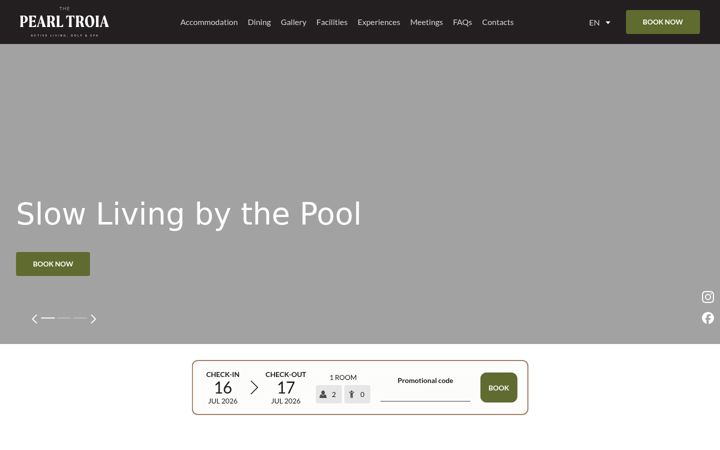
Task: Open the Instagram social link icon
Action: [x=708, y=297]
